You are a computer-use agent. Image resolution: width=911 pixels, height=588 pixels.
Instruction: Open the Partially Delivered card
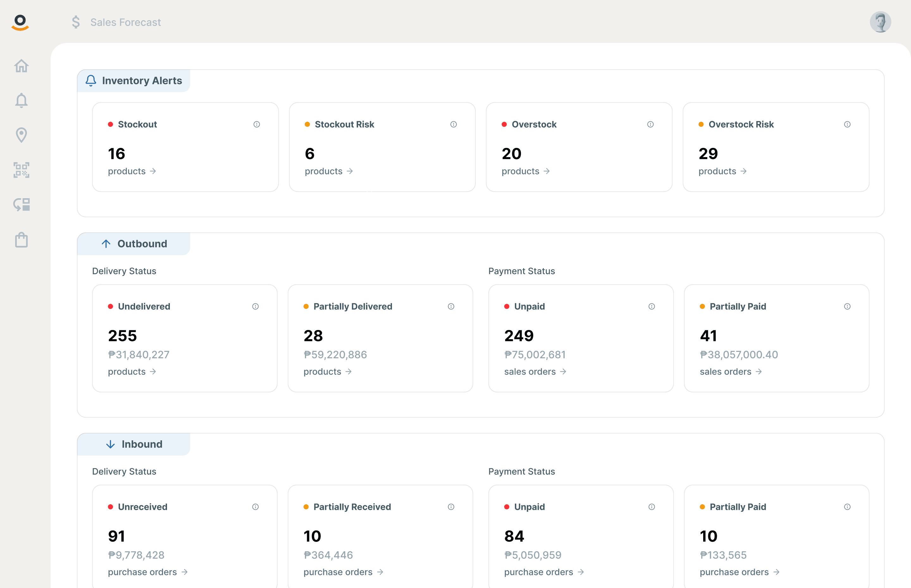pyautogui.click(x=380, y=338)
